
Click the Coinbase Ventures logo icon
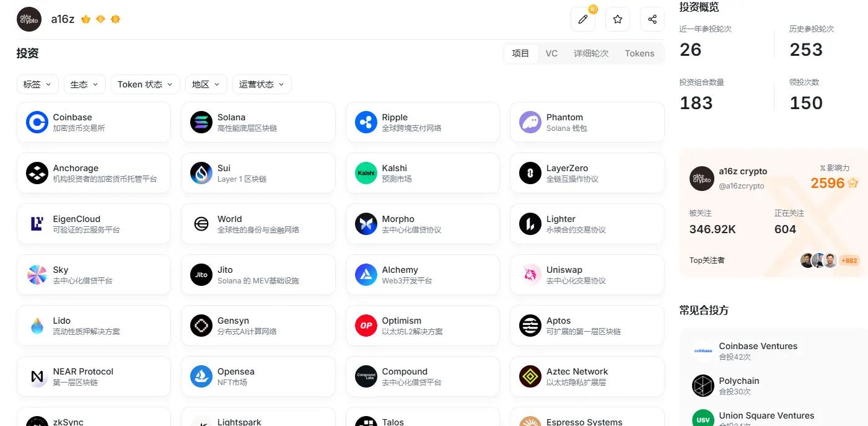click(x=703, y=351)
